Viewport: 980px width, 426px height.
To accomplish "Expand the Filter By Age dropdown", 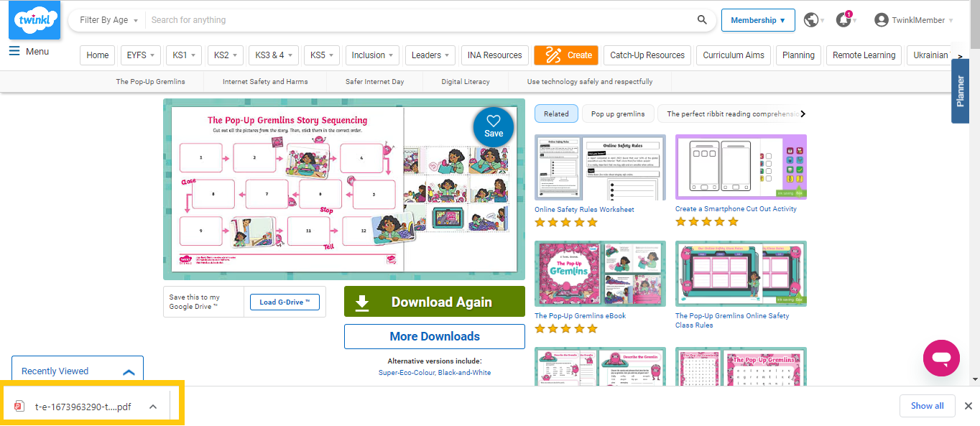I will (x=106, y=20).
